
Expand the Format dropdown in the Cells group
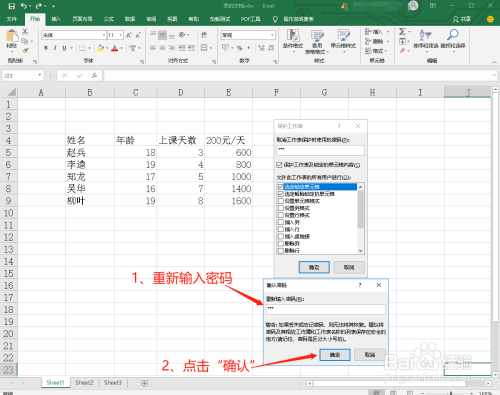click(386, 51)
